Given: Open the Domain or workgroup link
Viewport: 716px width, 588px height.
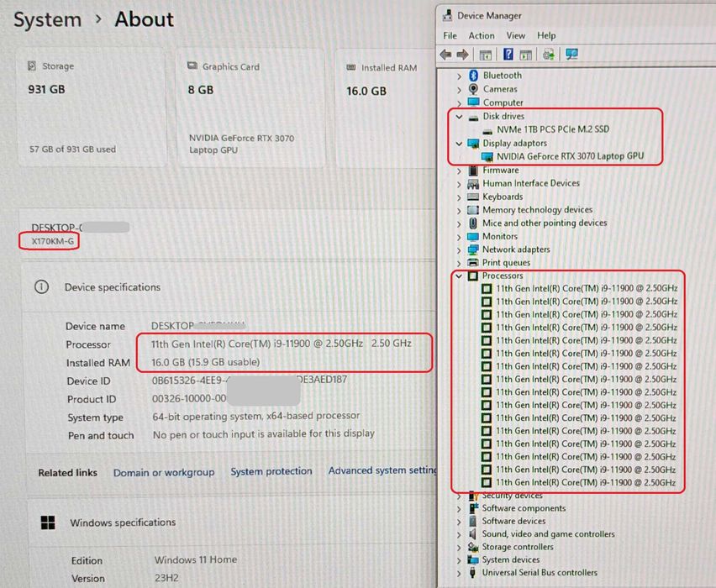Looking at the screenshot, I should pyautogui.click(x=164, y=472).
